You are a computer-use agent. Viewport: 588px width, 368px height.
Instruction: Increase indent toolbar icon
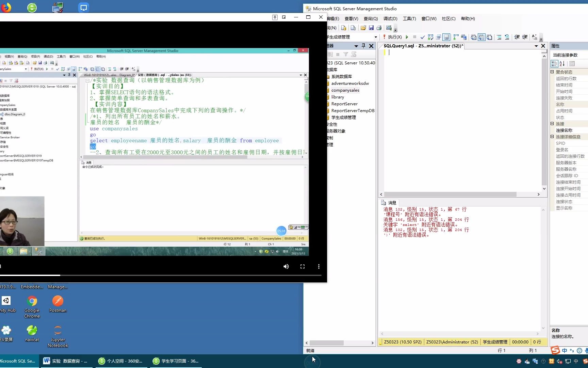525,37
